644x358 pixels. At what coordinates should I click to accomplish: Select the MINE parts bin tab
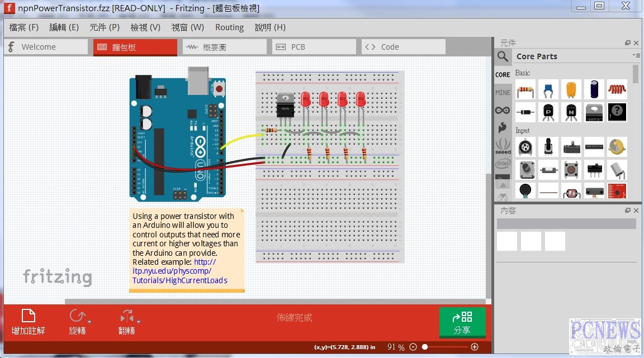click(x=503, y=92)
